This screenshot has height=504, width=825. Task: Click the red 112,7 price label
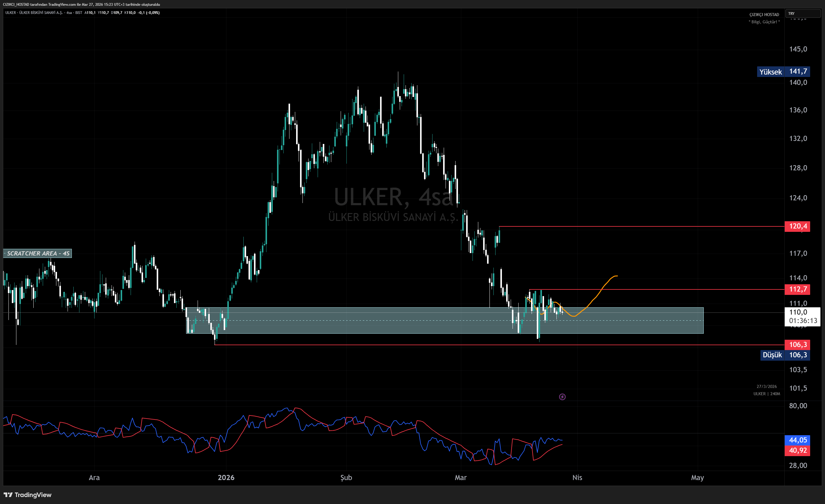click(x=797, y=289)
